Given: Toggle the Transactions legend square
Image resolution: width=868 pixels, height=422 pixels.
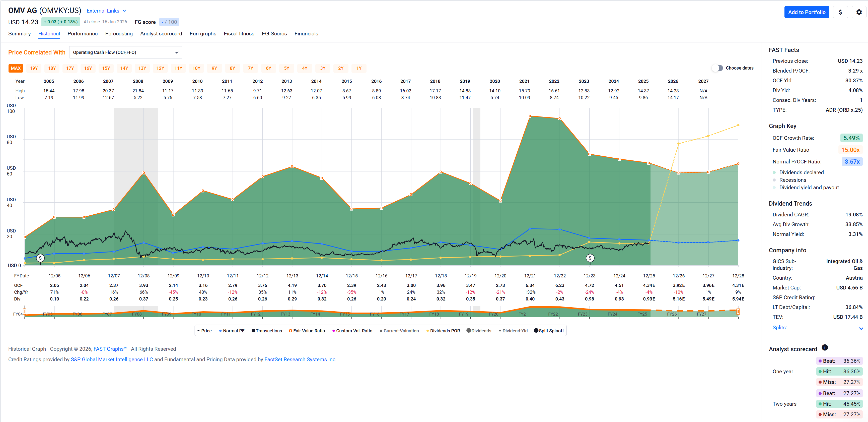Looking at the screenshot, I should click(x=253, y=331).
